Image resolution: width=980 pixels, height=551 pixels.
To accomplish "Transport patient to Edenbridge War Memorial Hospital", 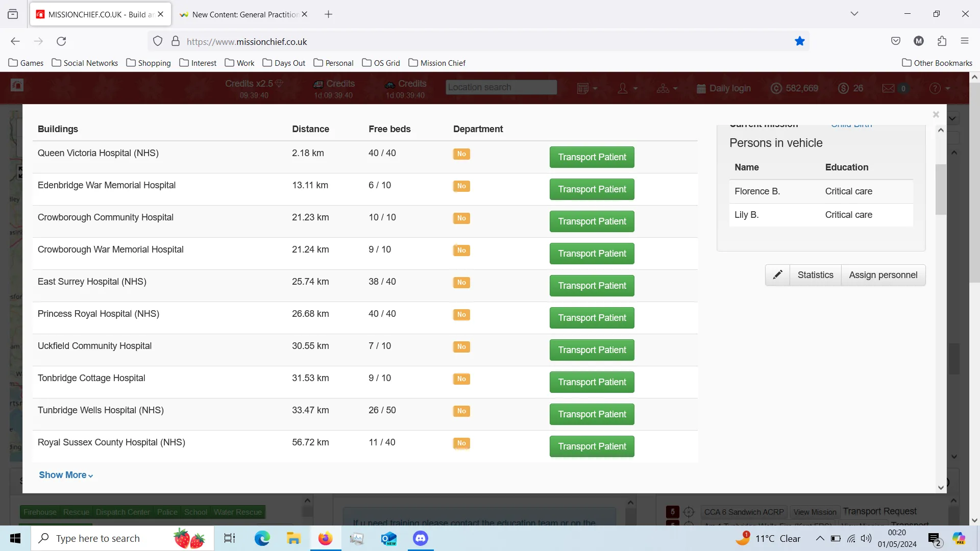I will tap(592, 189).
